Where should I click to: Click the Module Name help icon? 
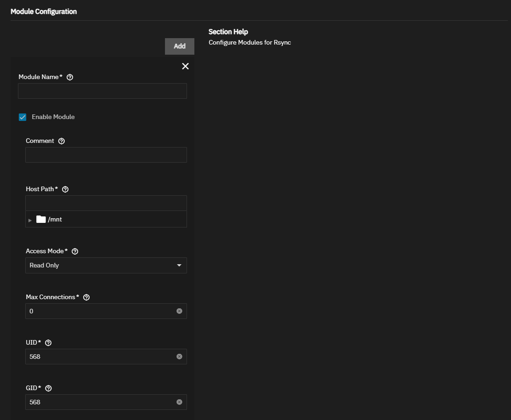tap(70, 77)
